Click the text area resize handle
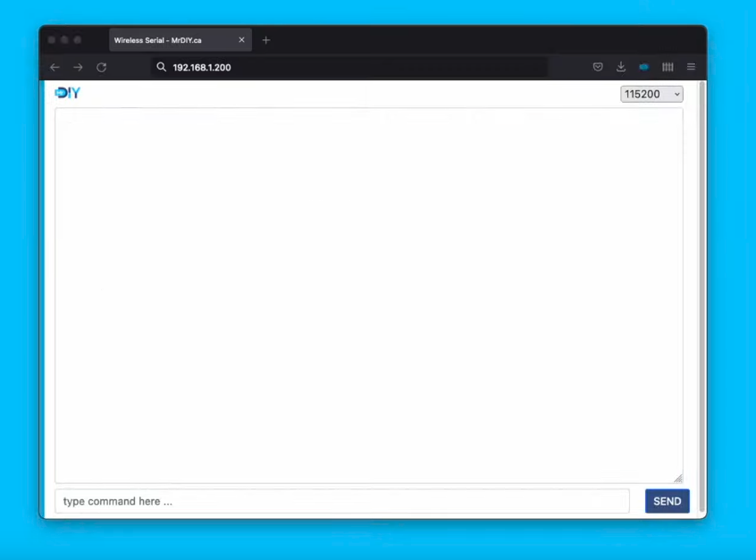 678,478
